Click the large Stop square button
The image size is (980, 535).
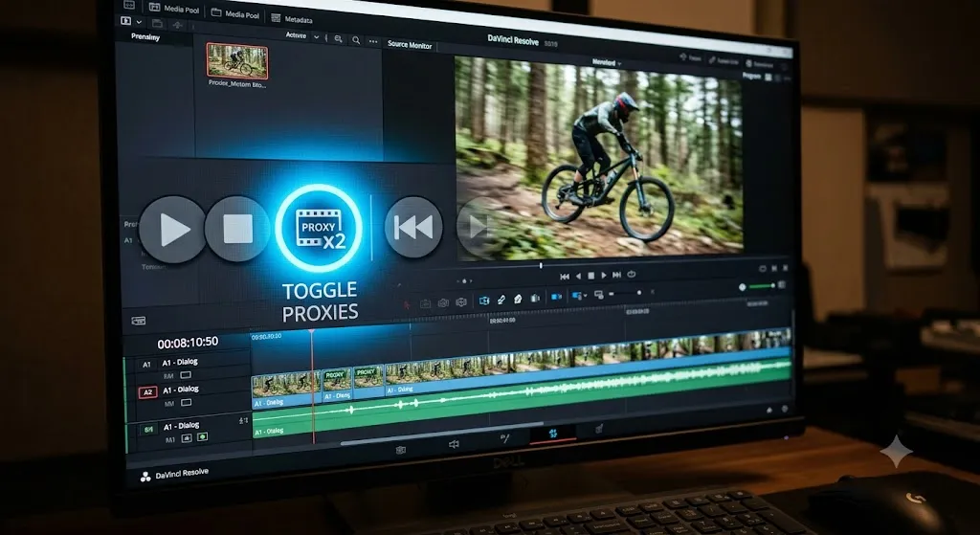[237, 230]
